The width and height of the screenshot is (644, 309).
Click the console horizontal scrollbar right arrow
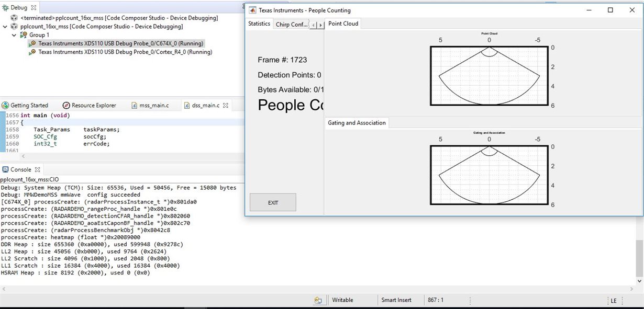tap(632, 289)
